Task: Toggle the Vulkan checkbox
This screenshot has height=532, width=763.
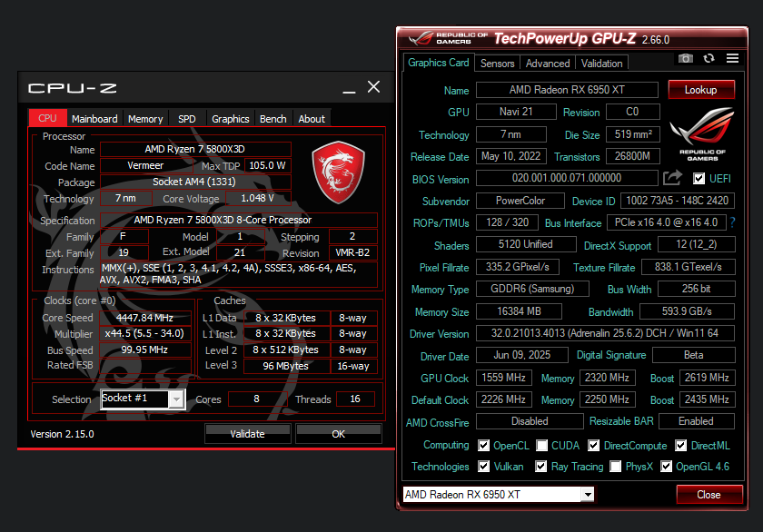Action: click(x=483, y=467)
